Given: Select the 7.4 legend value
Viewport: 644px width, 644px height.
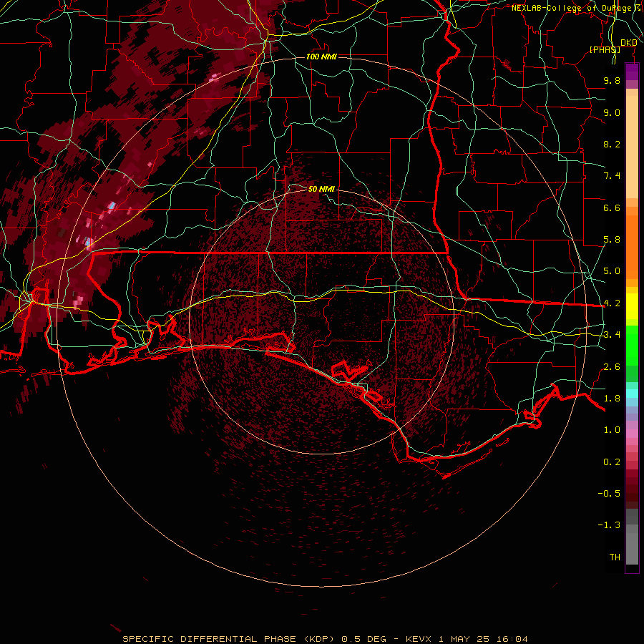Looking at the screenshot, I should (612, 176).
